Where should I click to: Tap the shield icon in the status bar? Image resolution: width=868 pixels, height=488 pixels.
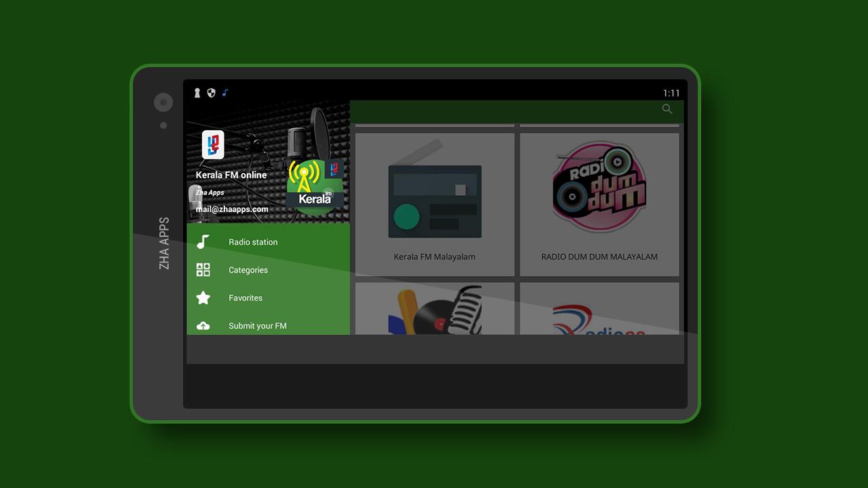pyautogui.click(x=212, y=93)
